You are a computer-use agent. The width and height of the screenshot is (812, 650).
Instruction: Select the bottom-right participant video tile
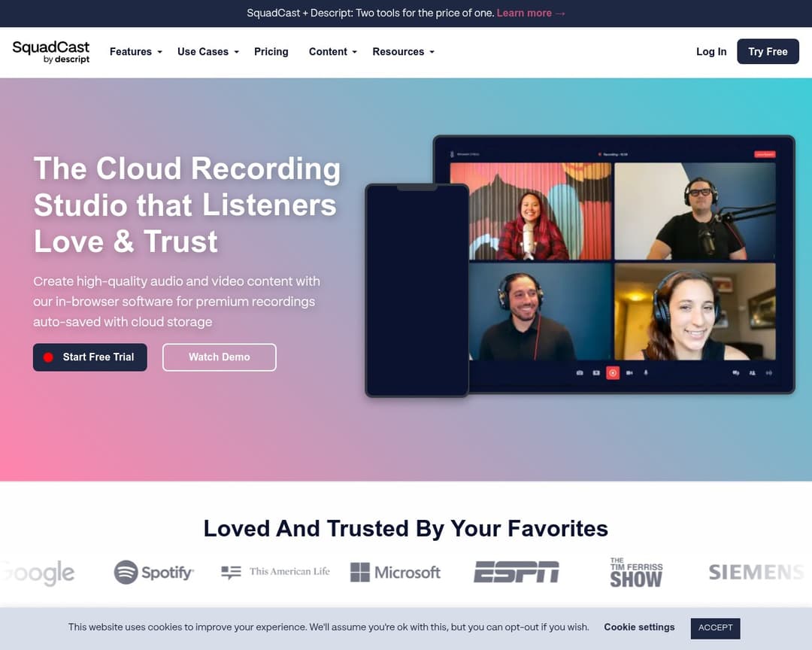pyautogui.click(x=694, y=311)
